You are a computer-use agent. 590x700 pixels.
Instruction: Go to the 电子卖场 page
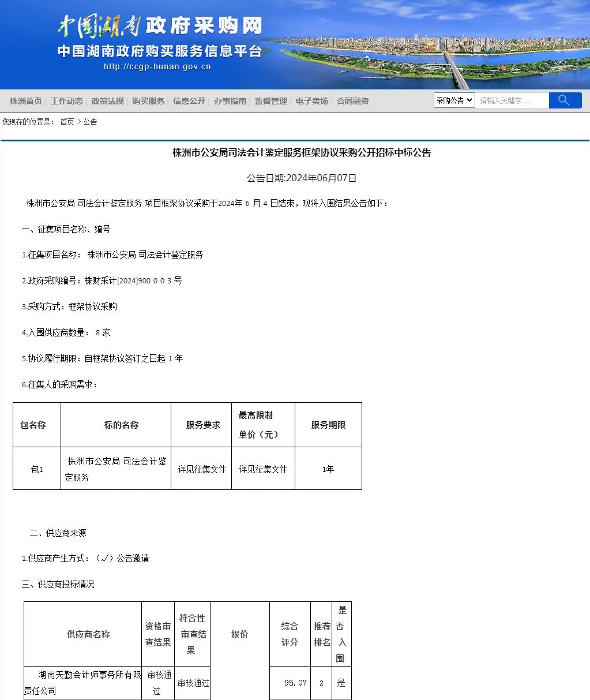312,101
